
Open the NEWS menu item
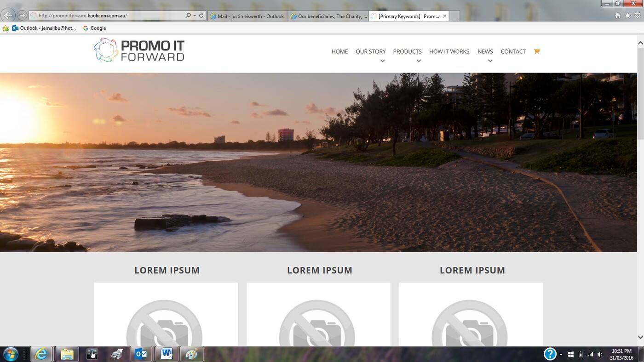click(485, 51)
